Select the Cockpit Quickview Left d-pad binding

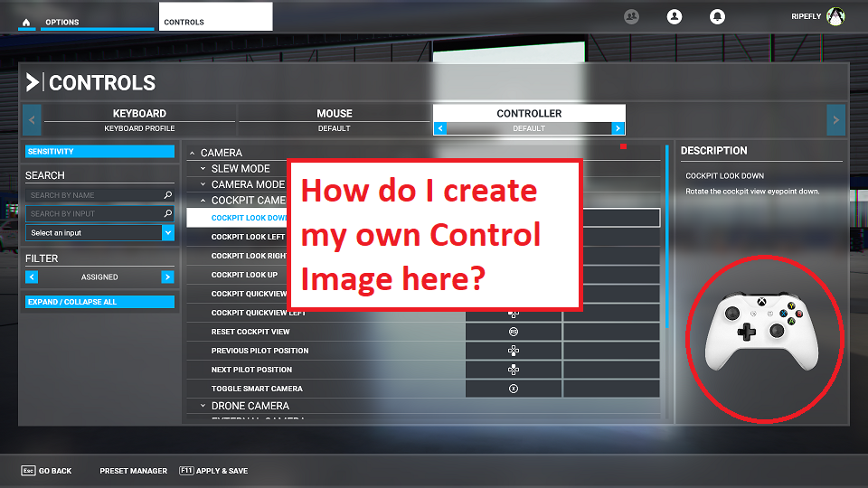tap(514, 314)
